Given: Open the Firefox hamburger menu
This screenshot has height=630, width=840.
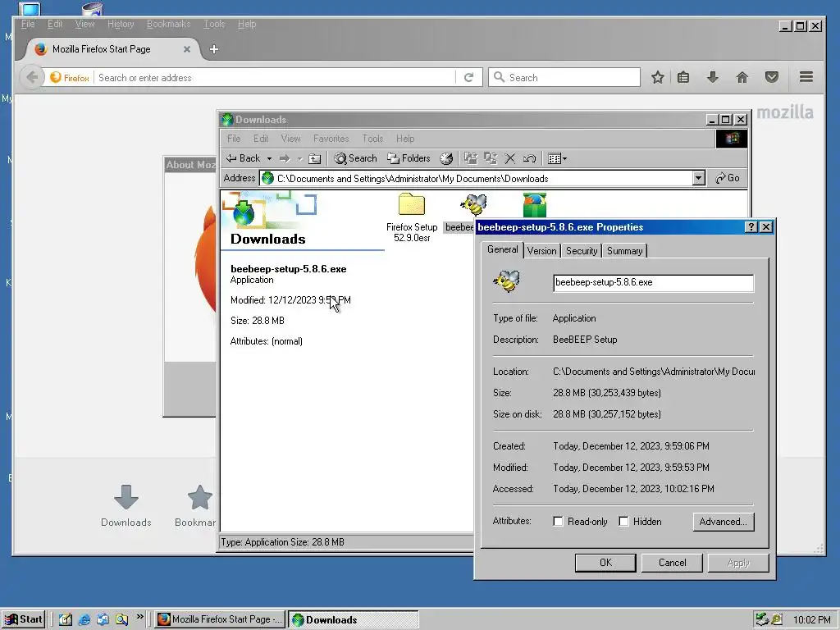Looking at the screenshot, I should coord(806,77).
